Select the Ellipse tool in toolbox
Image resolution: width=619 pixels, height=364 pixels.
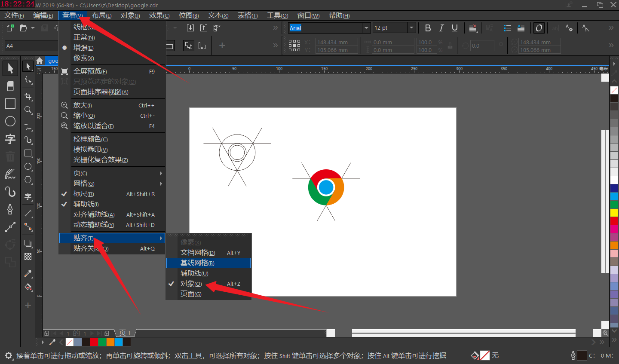10,121
